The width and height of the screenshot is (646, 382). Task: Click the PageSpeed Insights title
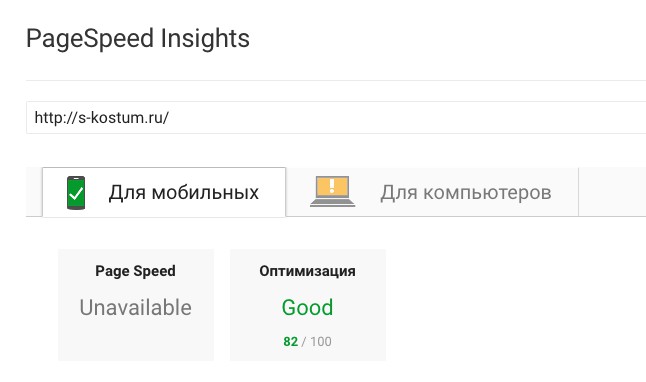138,39
